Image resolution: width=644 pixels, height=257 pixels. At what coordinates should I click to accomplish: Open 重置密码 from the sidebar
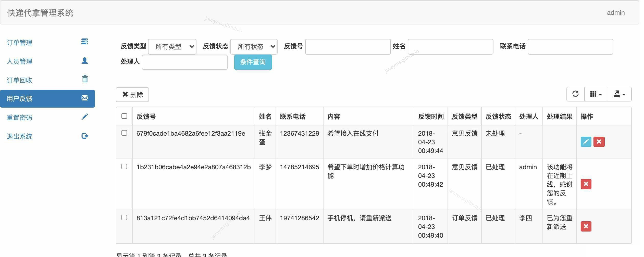click(x=19, y=117)
